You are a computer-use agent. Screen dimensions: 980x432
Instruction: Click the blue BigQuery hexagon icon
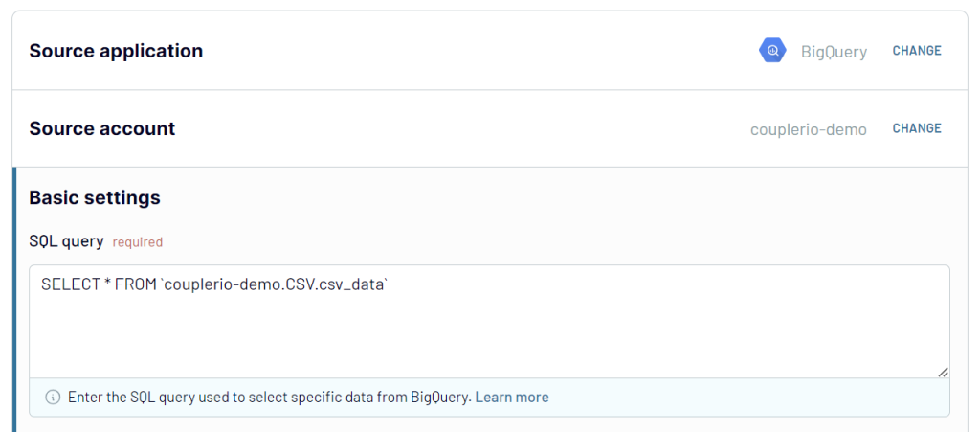pos(772,51)
